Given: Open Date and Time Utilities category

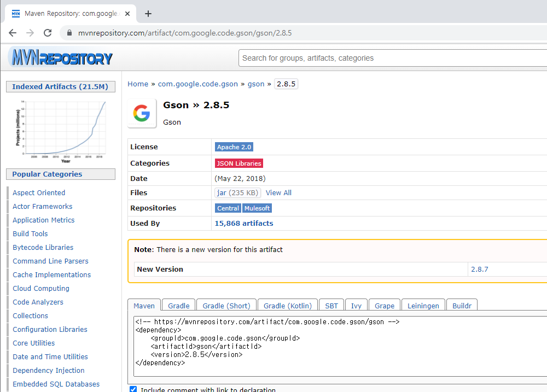Looking at the screenshot, I should [x=50, y=357].
